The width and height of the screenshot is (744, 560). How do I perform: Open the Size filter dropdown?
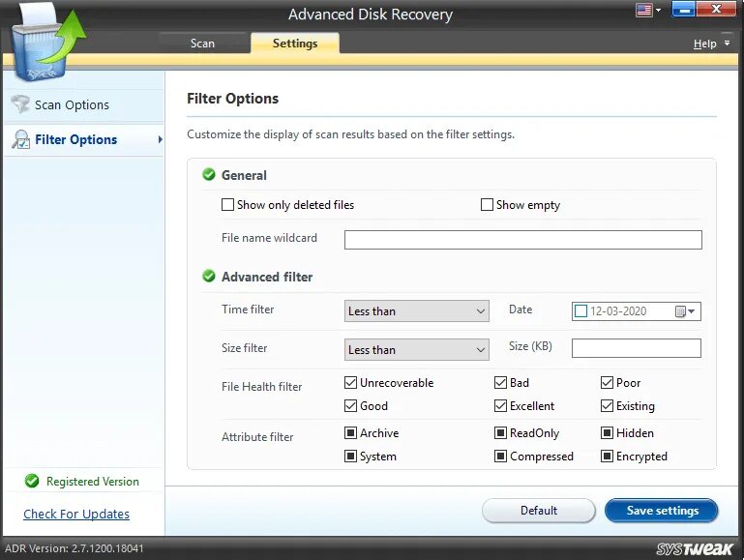click(x=417, y=349)
